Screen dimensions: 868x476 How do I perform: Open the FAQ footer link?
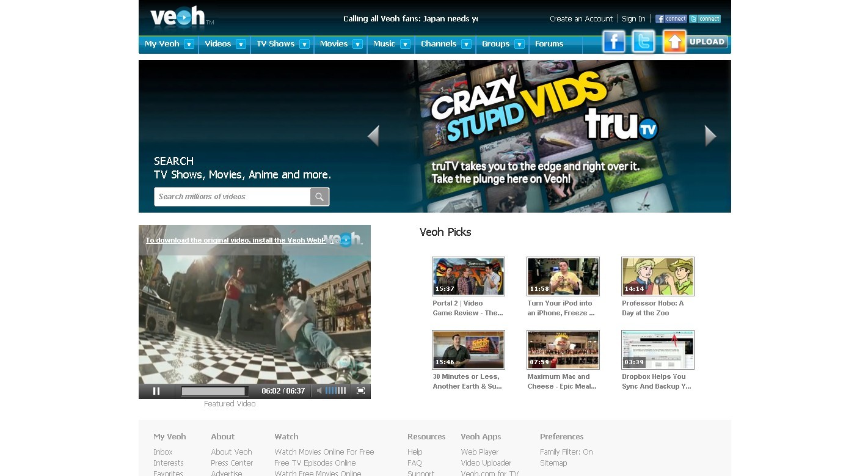pos(415,463)
